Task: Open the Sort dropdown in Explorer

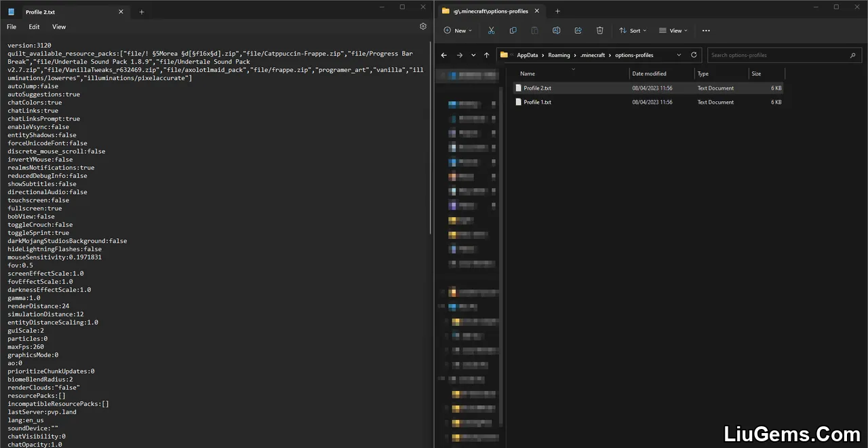Action: (633, 31)
